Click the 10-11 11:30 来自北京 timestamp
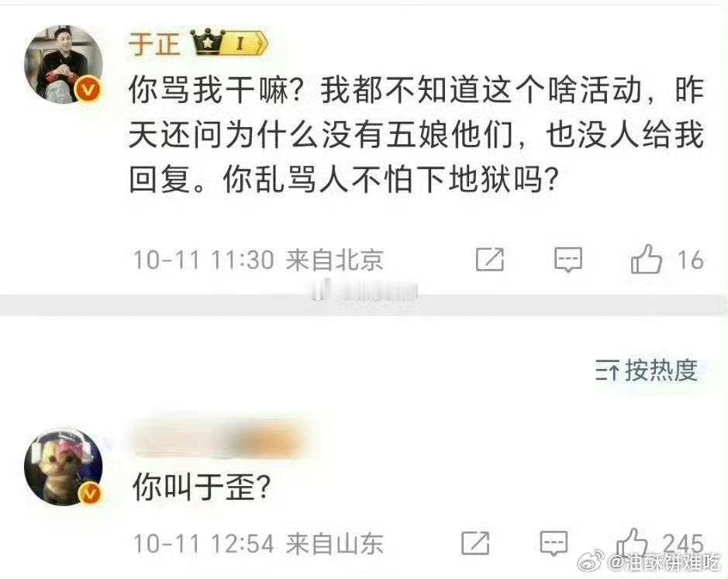728x579 pixels. [x=259, y=260]
